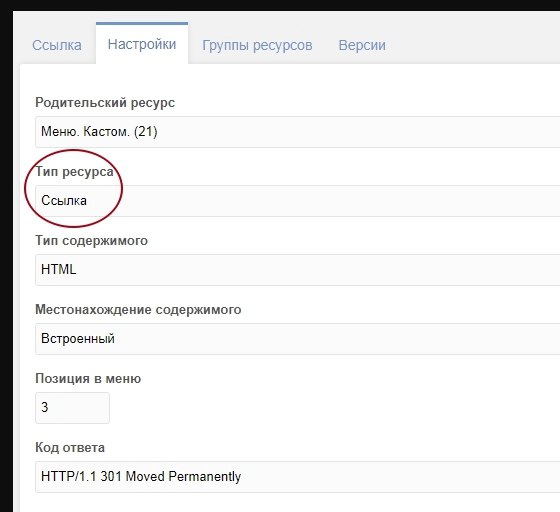The width and height of the screenshot is (560, 512).
Task: Click the Тип содержимого label
Action: click(91, 240)
